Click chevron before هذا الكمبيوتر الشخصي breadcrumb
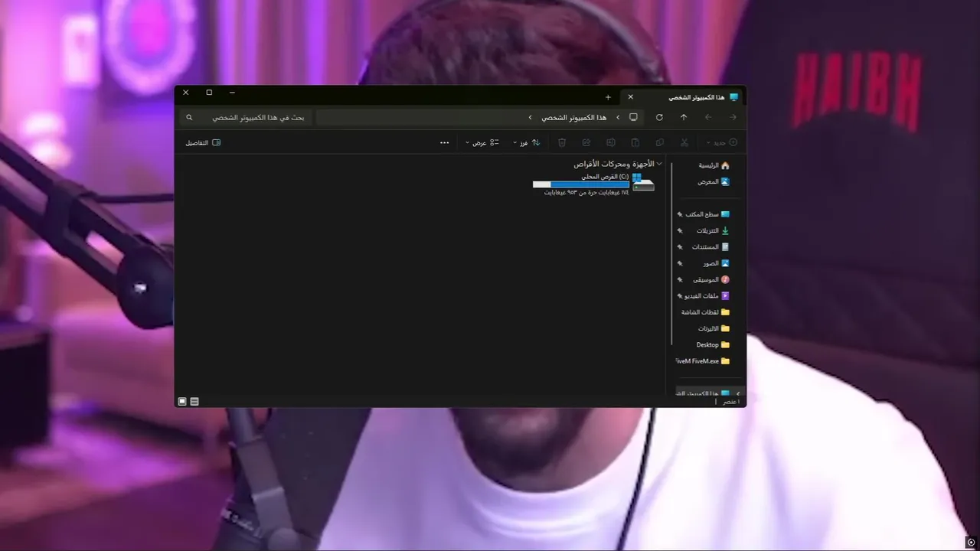 tap(618, 117)
